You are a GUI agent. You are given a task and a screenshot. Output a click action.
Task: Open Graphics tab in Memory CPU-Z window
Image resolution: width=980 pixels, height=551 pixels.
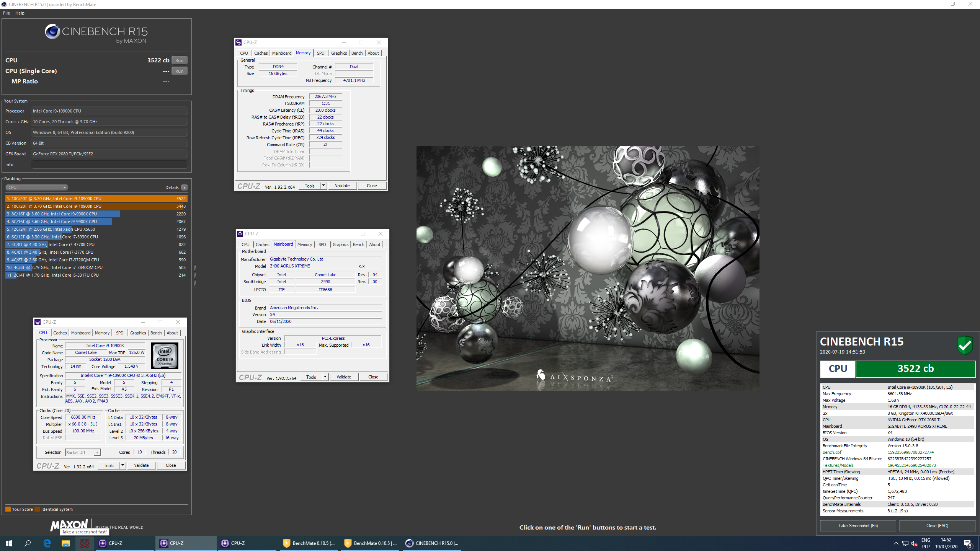coord(339,53)
